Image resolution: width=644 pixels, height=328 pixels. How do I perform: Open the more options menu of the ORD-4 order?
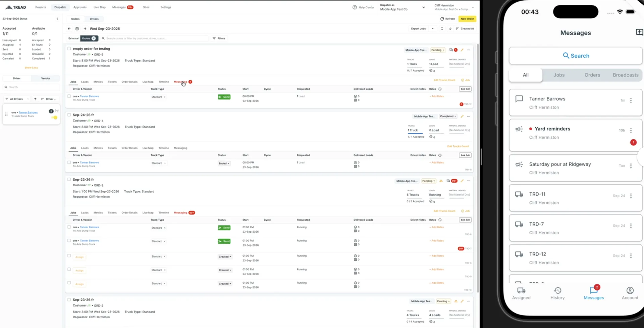tap(468, 116)
